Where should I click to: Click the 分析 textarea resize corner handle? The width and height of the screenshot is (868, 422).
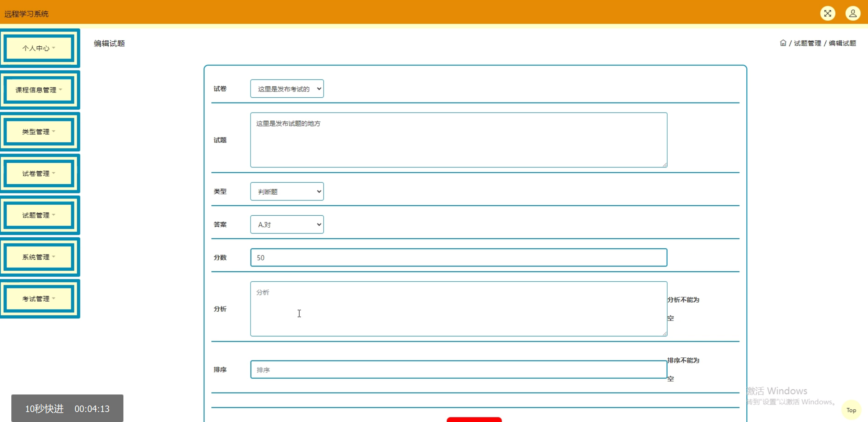665,334
